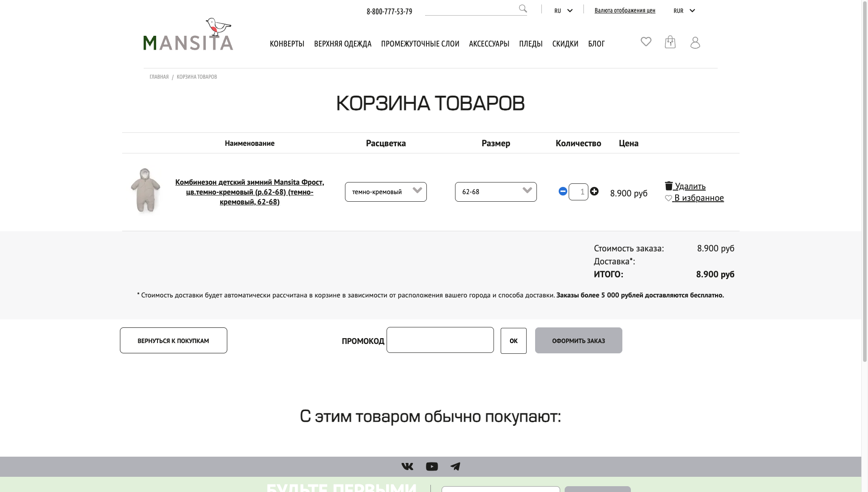Click the ПРОМОКОД input field

click(x=440, y=340)
